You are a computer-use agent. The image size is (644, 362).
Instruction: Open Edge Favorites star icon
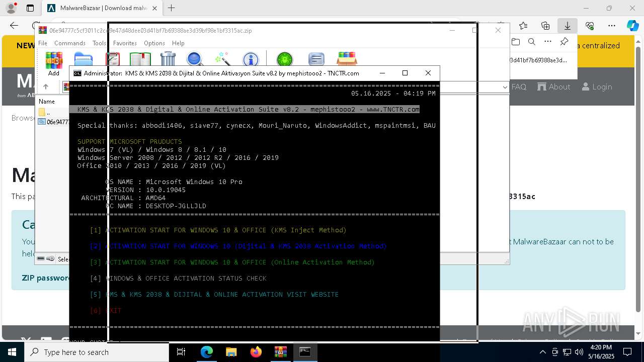(523, 26)
